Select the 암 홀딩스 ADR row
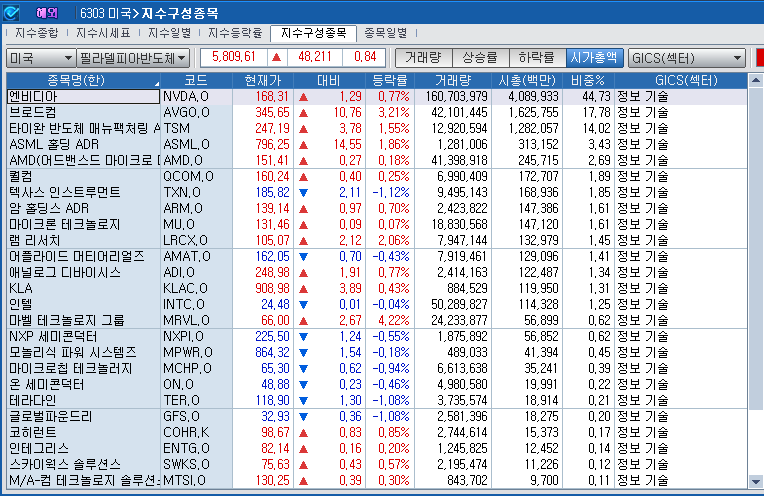This screenshot has height=496, width=764. (377, 209)
